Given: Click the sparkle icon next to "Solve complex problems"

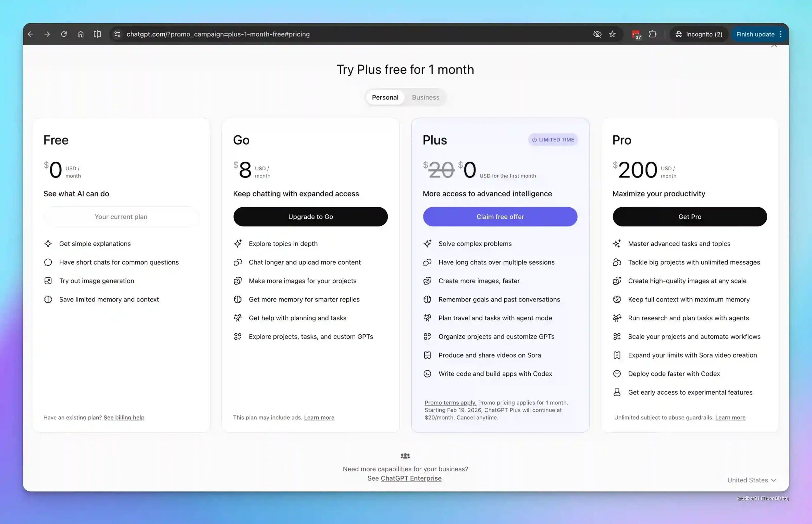Looking at the screenshot, I should (x=427, y=244).
